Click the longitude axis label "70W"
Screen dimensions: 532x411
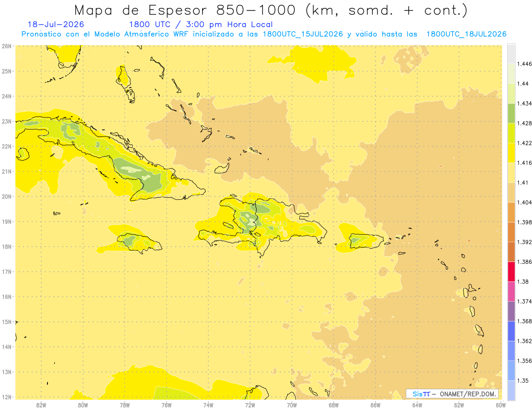point(292,405)
